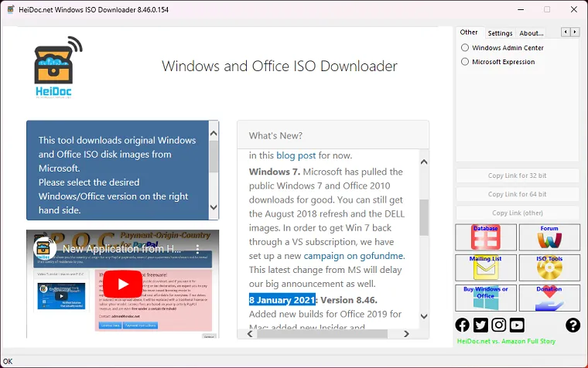This screenshot has height=368, width=588.
Task: Click the app icon in the title bar
Action: click(x=11, y=9)
